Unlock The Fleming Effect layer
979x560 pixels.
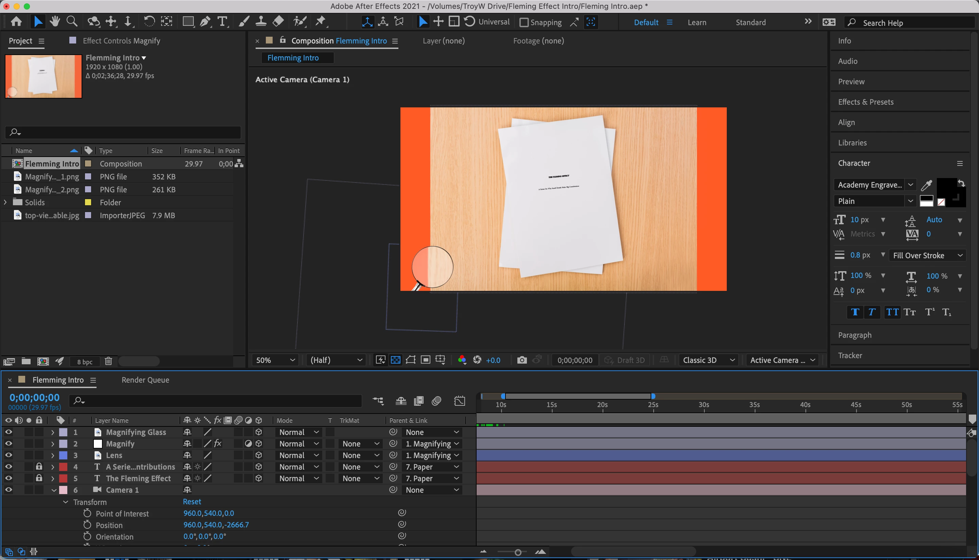point(39,478)
